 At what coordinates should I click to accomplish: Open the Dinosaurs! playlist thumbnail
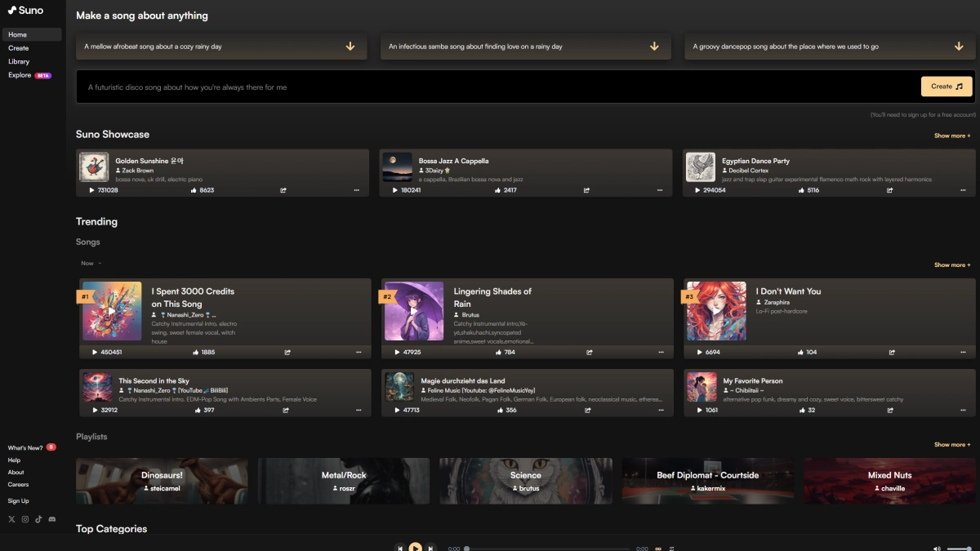pos(162,481)
